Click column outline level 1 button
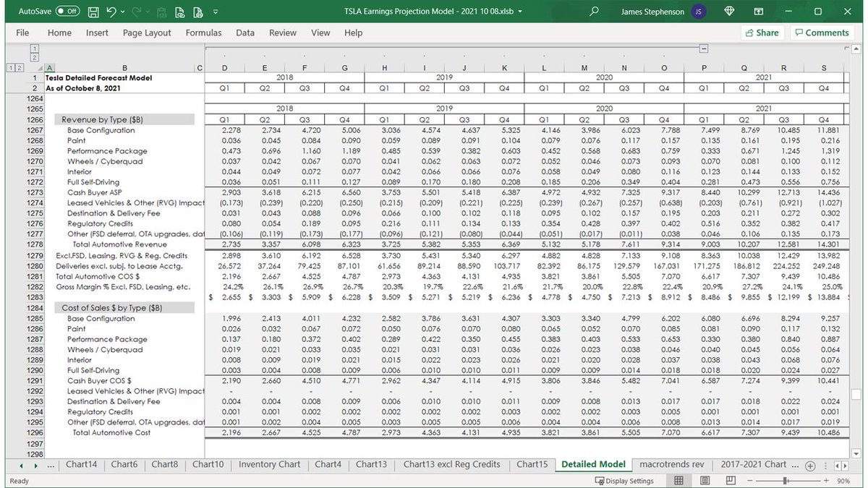 pos(34,48)
